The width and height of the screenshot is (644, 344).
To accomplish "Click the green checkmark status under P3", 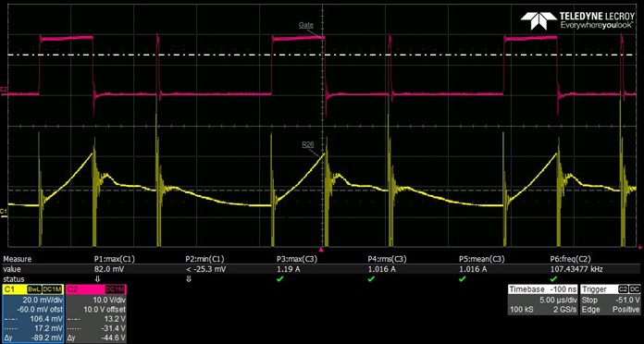I will click(279, 279).
